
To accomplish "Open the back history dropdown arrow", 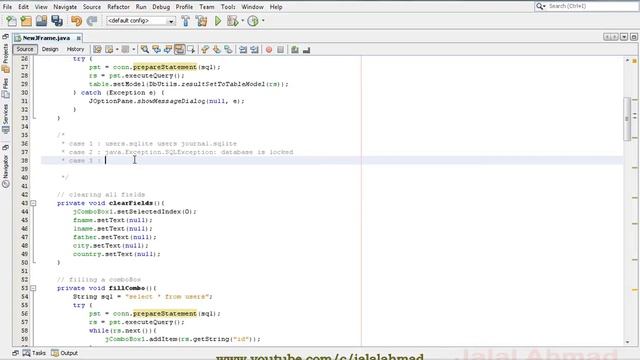I will coord(117,49).
